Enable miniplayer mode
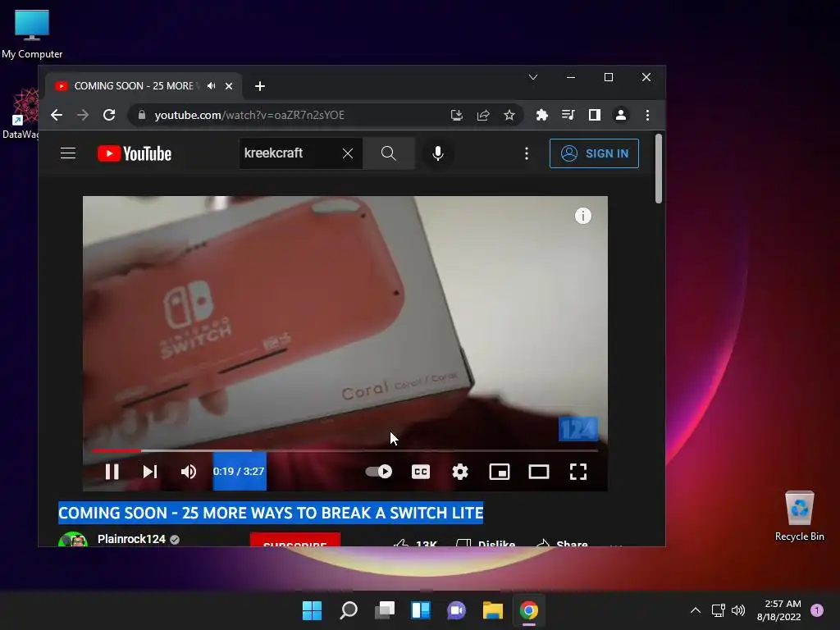840x630 pixels. click(x=500, y=472)
